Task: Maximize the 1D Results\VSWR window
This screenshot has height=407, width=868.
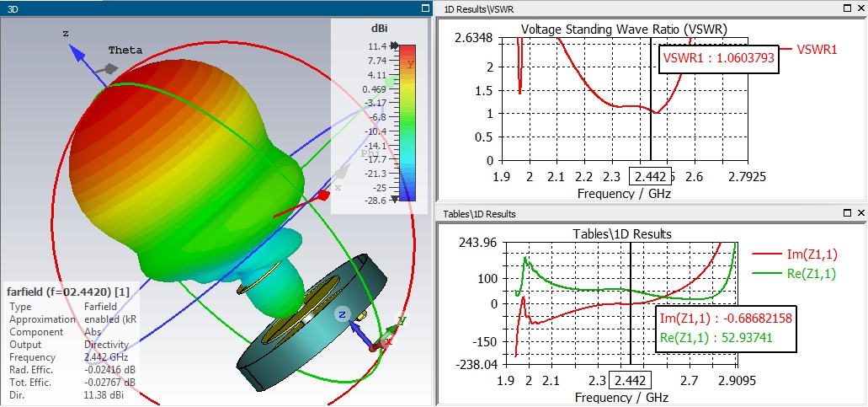Action: point(848,8)
